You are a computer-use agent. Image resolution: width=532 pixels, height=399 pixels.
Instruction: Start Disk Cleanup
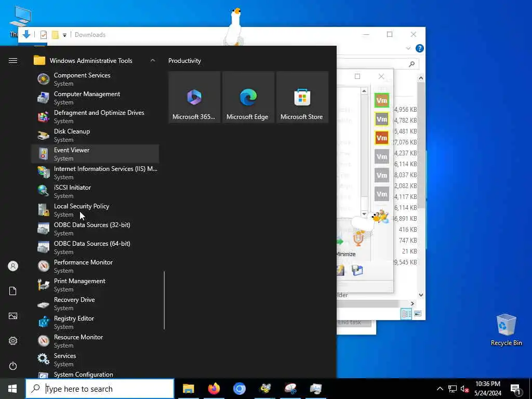pos(95,135)
